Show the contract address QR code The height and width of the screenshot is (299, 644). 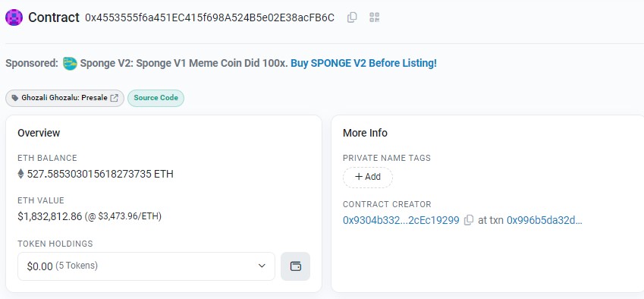(374, 17)
